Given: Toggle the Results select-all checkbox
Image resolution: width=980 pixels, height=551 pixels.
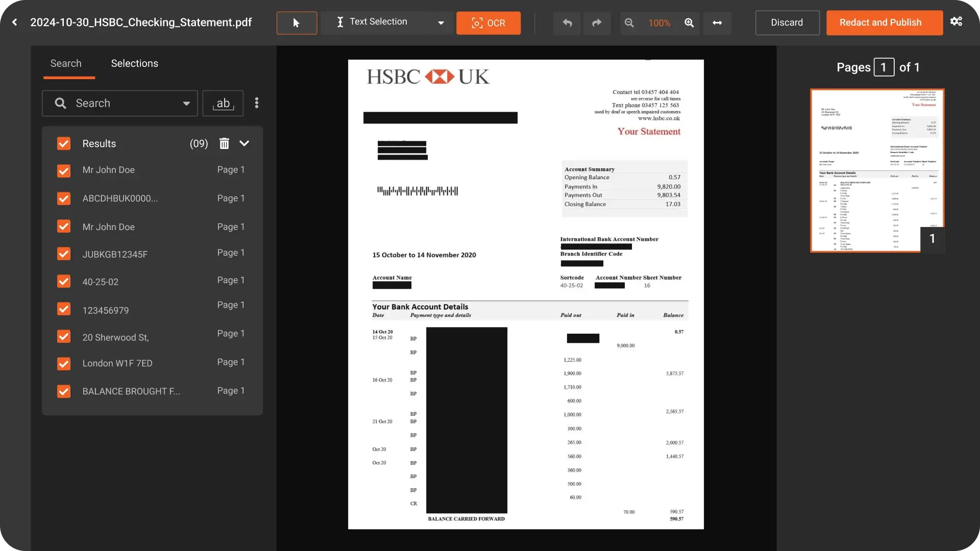Looking at the screenshot, I should [x=64, y=143].
